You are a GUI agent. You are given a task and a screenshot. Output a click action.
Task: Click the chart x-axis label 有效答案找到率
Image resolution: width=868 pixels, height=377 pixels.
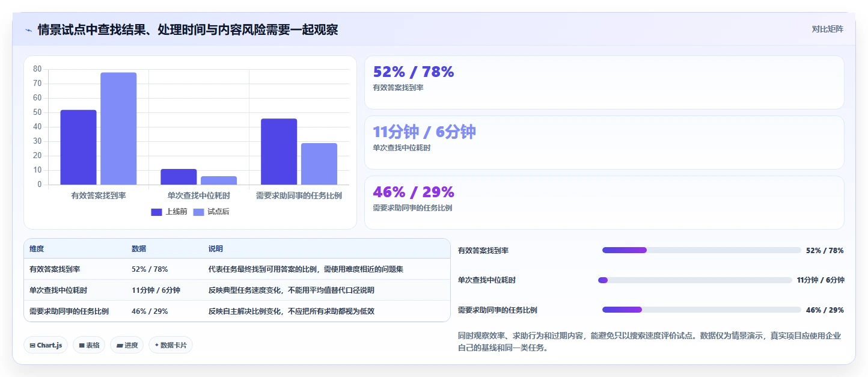99,195
